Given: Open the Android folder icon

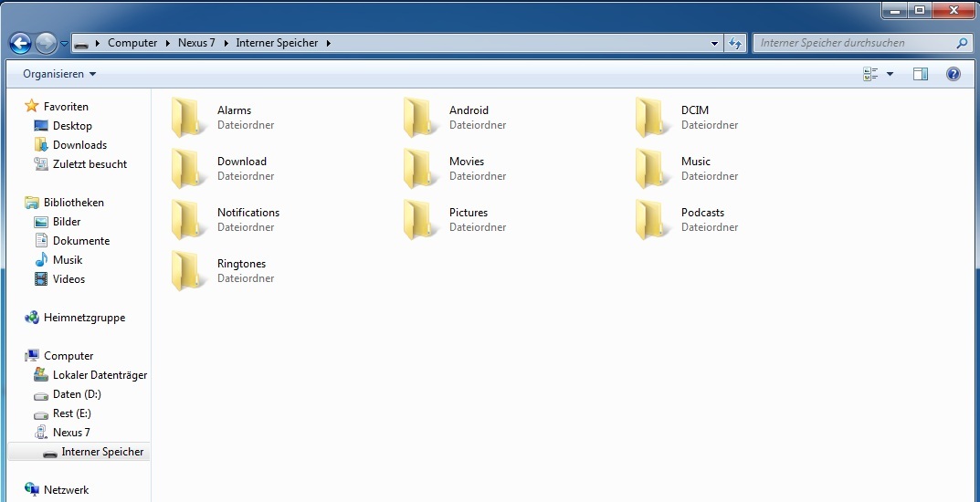Looking at the screenshot, I should point(421,118).
